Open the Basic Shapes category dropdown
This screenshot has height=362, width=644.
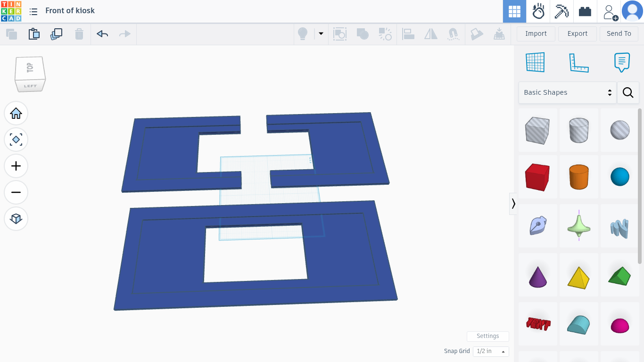click(x=568, y=92)
